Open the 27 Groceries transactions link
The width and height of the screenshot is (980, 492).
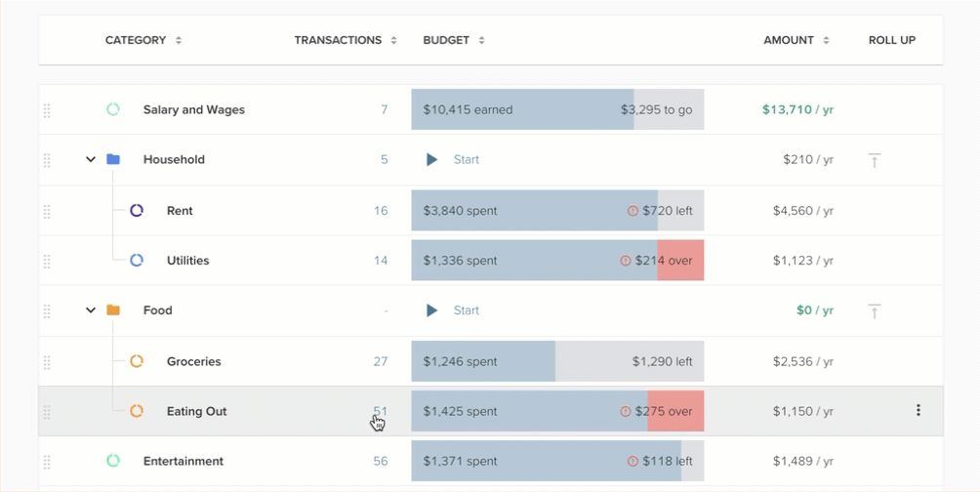[381, 361]
